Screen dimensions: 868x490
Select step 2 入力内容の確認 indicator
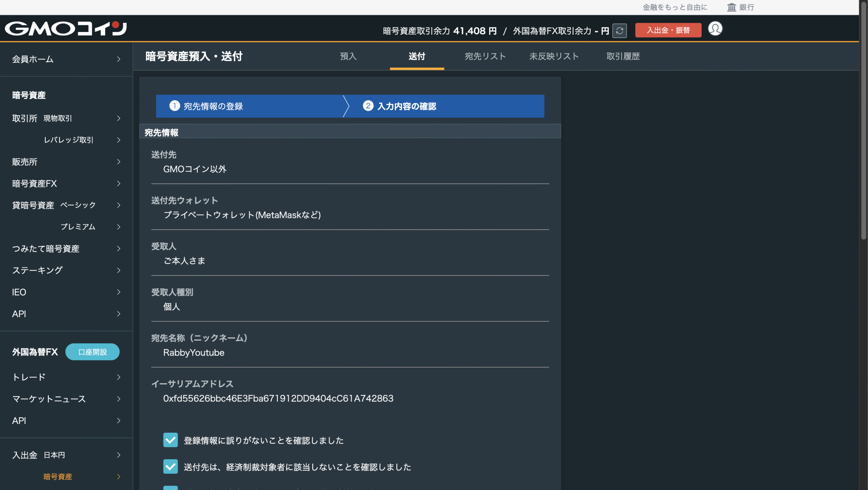pyautogui.click(x=407, y=106)
